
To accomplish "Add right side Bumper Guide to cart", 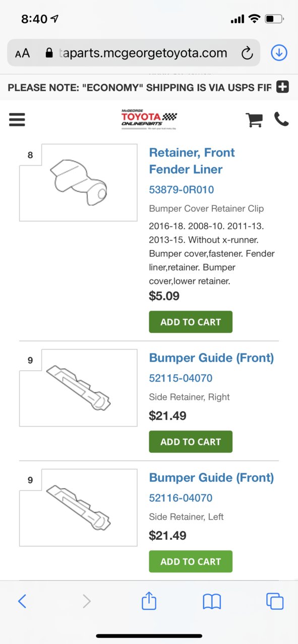I will 191,442.
